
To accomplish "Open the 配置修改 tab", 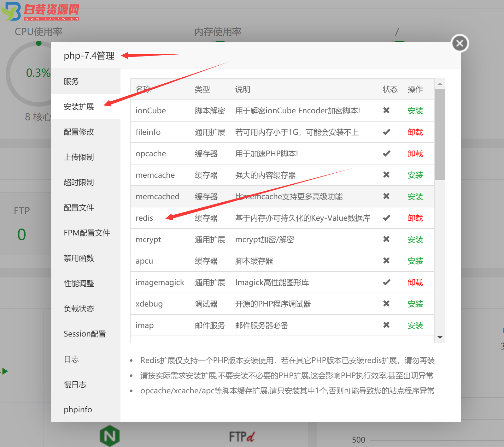I will tap(86, 132).
